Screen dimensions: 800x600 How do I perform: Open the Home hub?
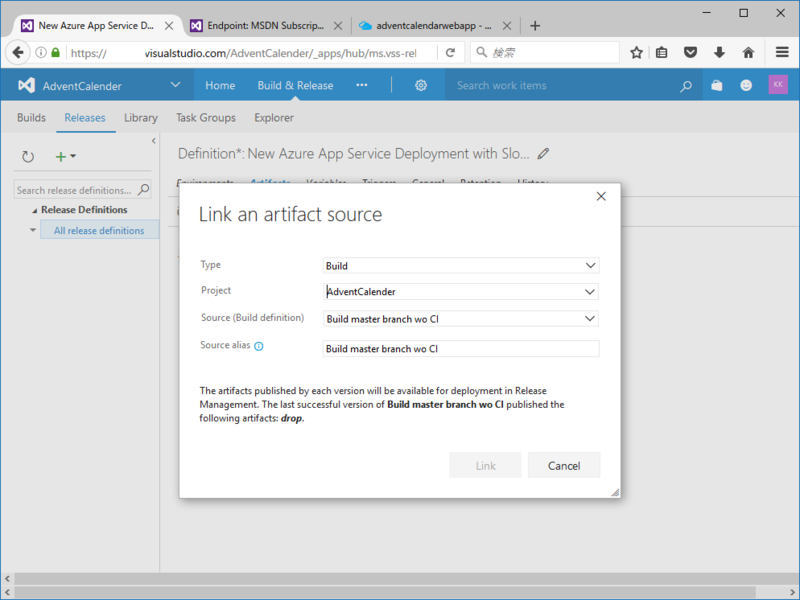(x=220, y=85)
